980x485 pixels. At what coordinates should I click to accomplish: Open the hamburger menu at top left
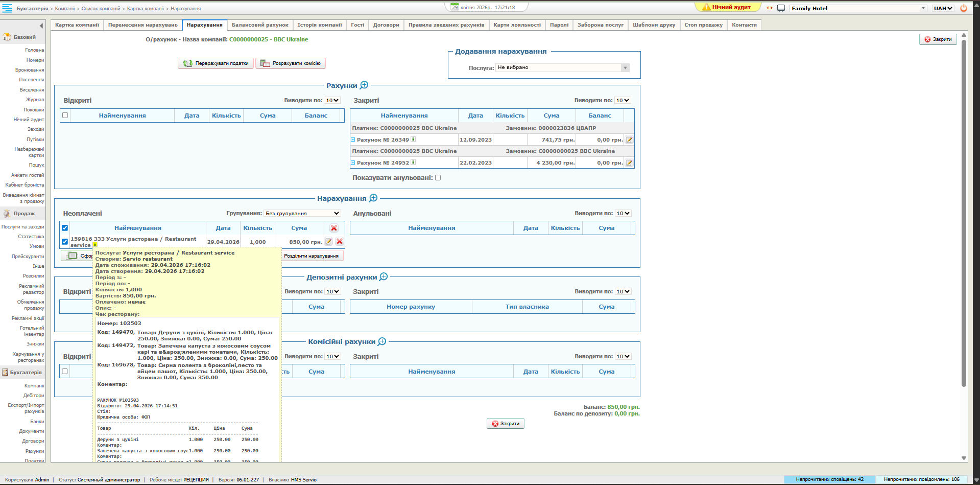[7, 8]
